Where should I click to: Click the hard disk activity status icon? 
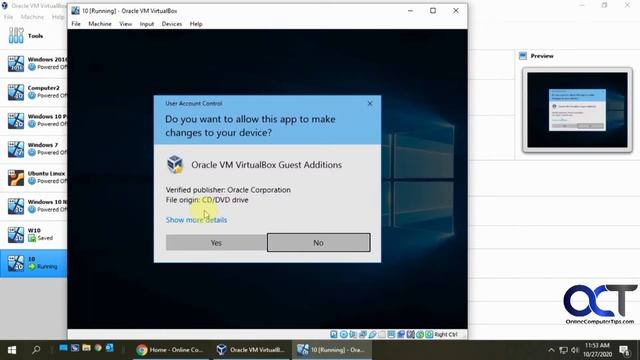333,334
